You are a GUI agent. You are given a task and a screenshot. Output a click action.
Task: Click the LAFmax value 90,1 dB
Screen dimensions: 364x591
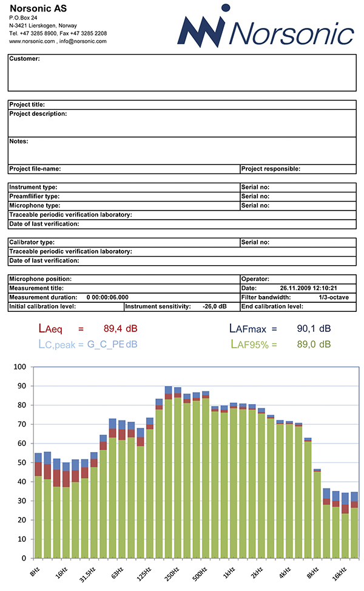[314, 329]
